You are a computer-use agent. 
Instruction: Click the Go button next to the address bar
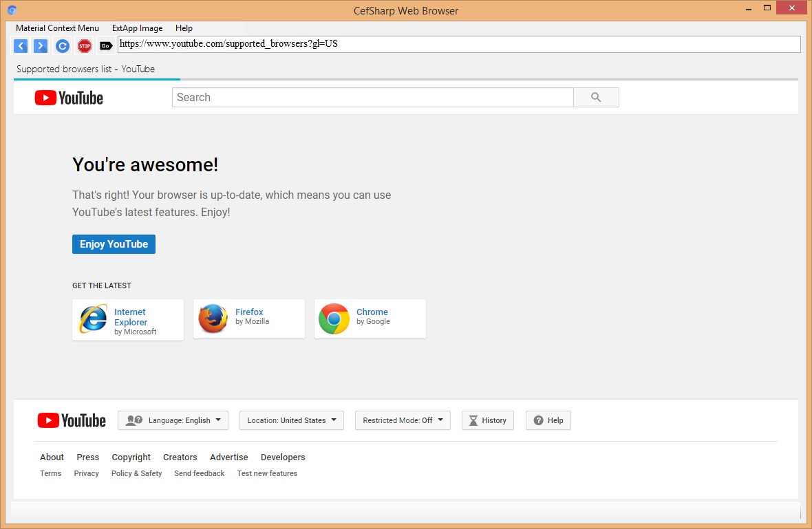[x=106, y=46]
